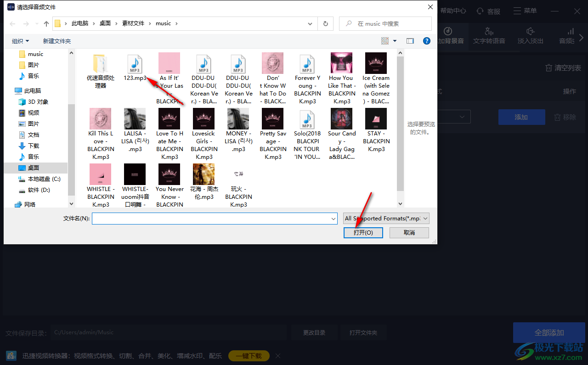Screen dimensions: 588x365
Task: Select Lovesick Girls - BLACKPINK.mp3
Action: pos(204,134)
